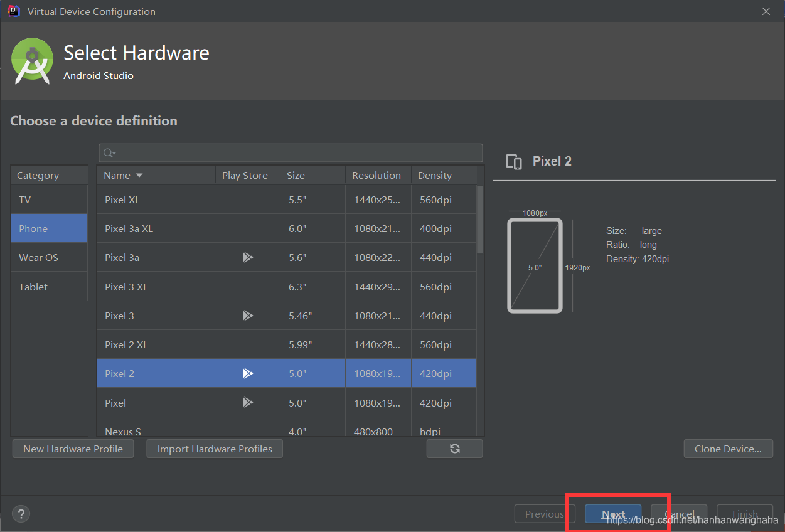Viewport: 785px width, 532px height.
Task: Sort devices by the Size column header
Action: [295, 175]
